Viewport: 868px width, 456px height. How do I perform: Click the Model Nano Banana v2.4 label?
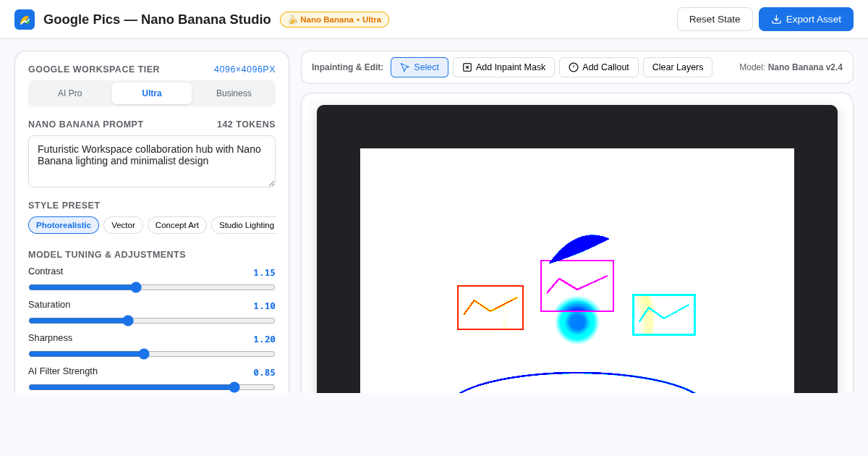[791, 67]
